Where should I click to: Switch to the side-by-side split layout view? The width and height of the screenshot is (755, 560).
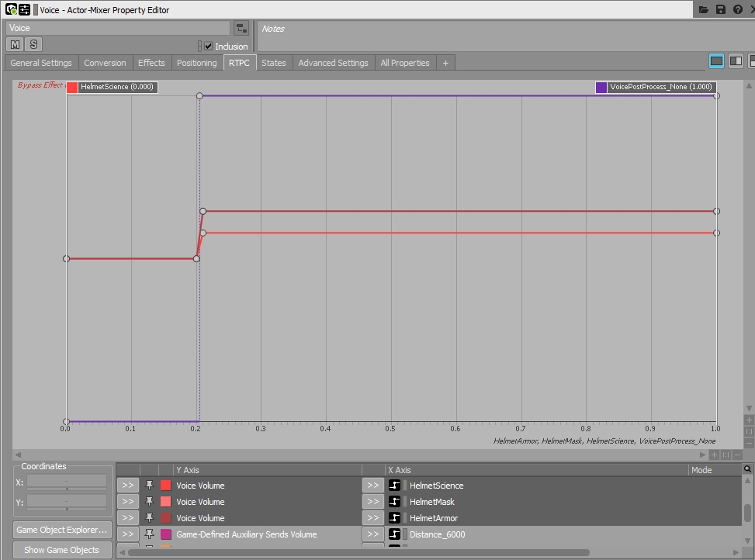pos(736,61)
